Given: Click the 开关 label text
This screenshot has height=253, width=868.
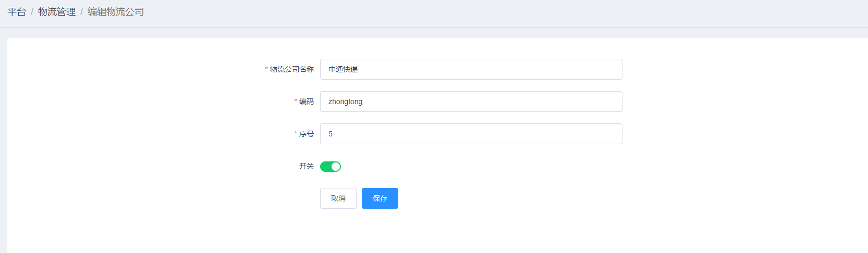Looking at the screenshot, I should click(307, 166).
